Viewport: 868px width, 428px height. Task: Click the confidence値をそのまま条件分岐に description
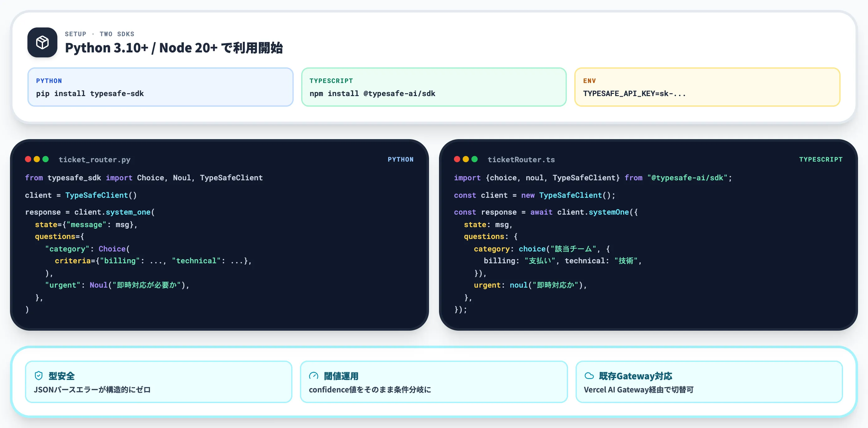370,390
